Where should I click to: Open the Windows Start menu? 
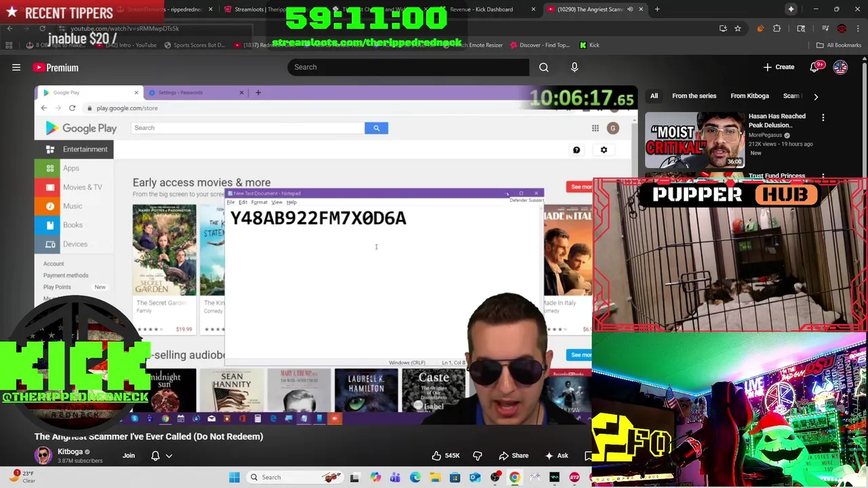click(x=234, y=477)
